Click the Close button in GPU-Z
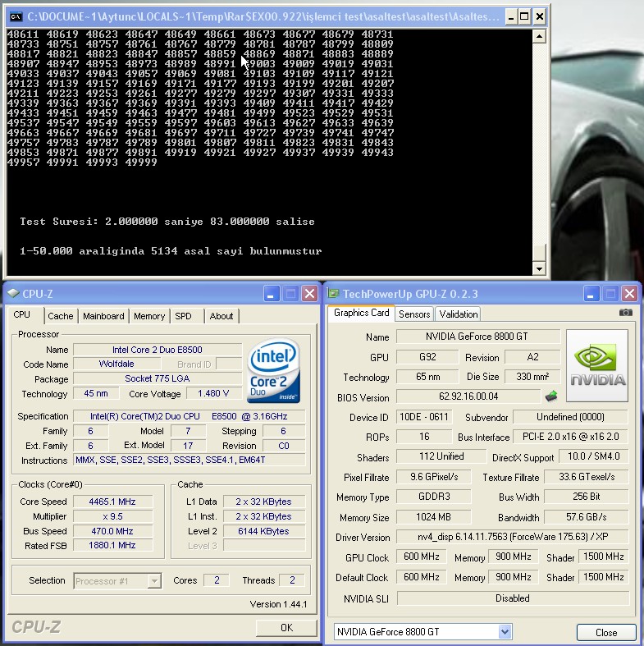Screen dimensions: 644x646 606,632
